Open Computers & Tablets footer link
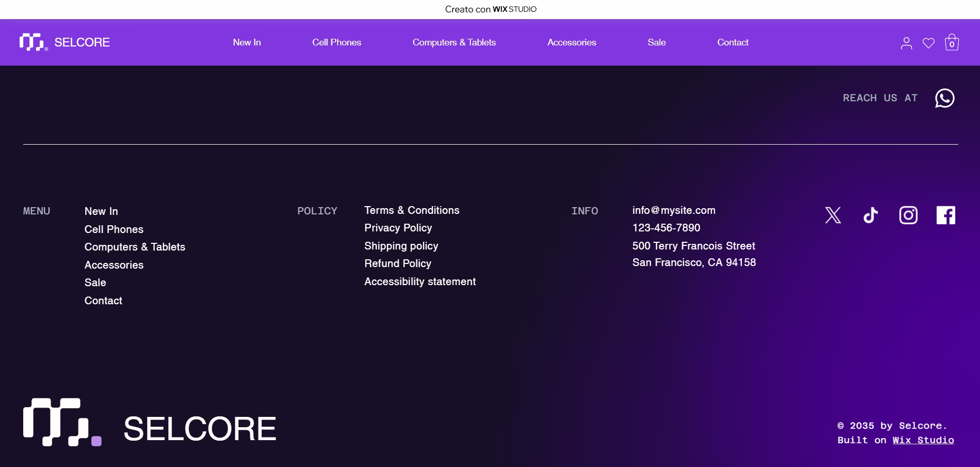 pos(135,247)
